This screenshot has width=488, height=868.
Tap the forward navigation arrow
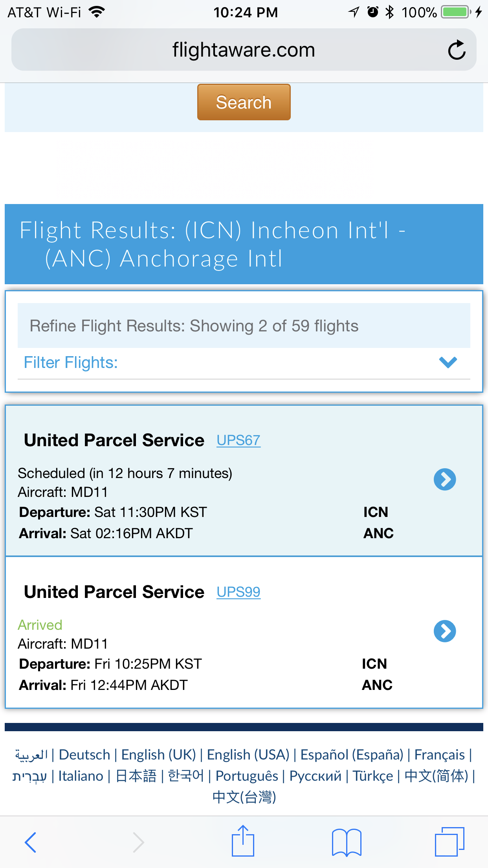(x=138, y=842)
